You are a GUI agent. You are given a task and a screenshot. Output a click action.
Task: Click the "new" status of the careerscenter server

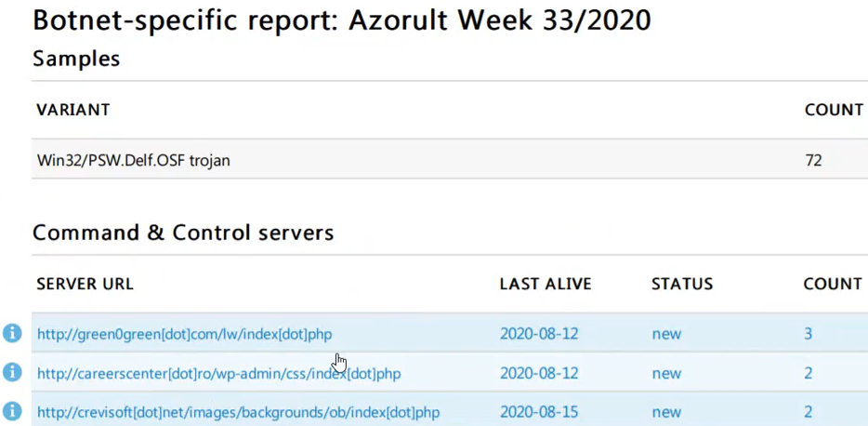pos(666,373)
